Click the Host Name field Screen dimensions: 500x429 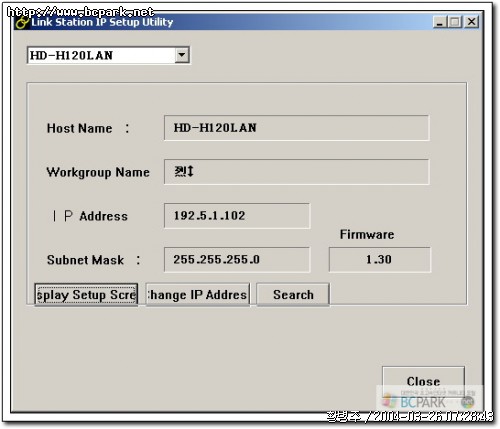click(x=296, y=128)
